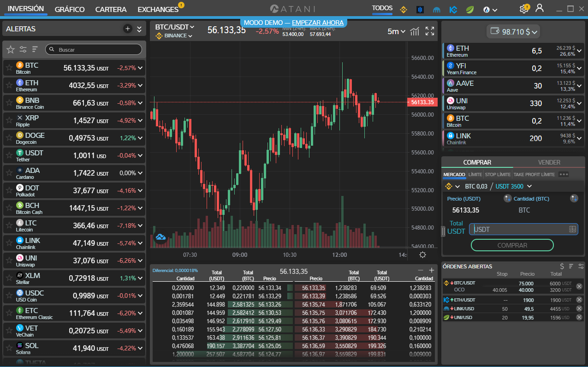588x367 pixels.
Task: Cancel the ETH/USDT open order
Action: pyautogui.click(x=579, y=300)
